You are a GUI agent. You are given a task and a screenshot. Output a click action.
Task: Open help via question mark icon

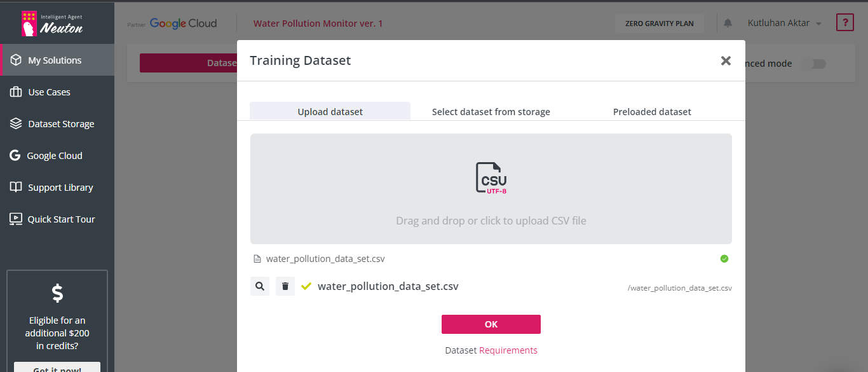click(x=844, y=23)
